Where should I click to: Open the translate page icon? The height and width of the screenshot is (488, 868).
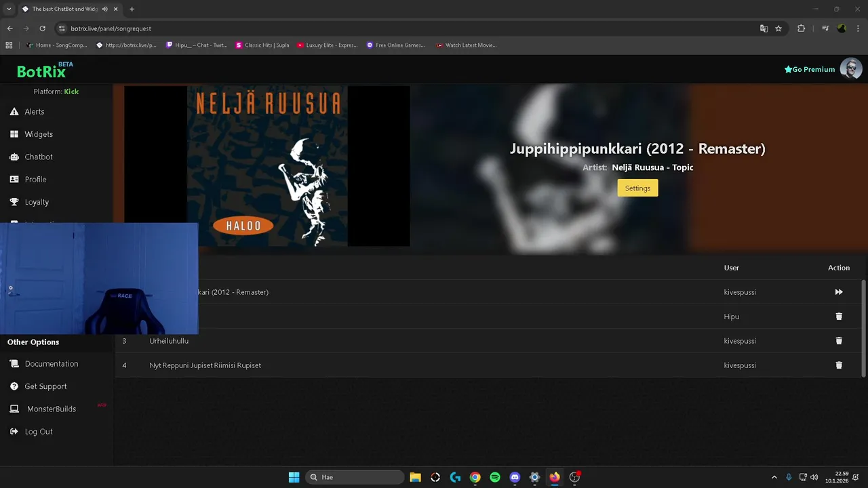click(x=764, y=28)
